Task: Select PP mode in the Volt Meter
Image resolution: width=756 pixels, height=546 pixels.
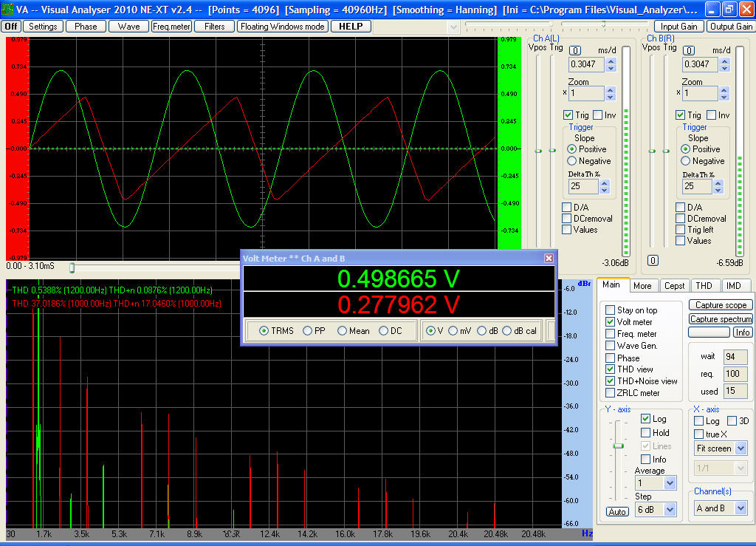Action: (308, 331)
